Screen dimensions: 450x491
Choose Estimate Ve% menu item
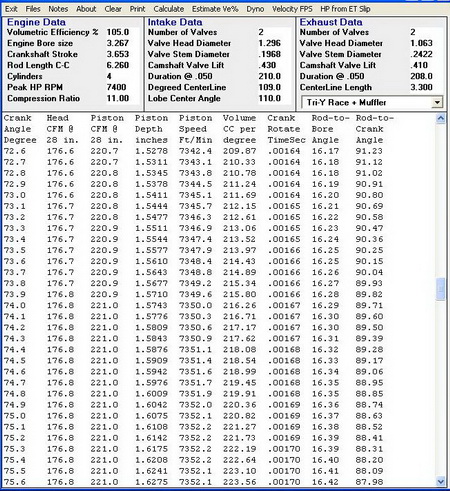tap(215, 9)
